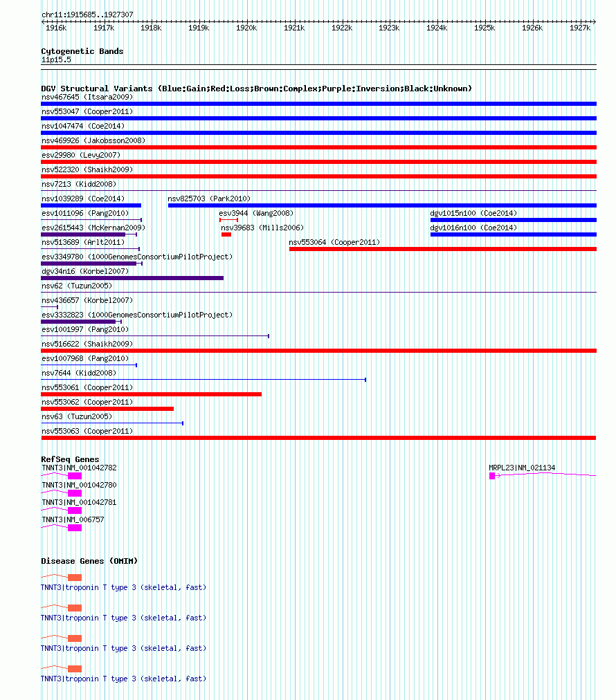Click the 1925k mark on the coordinate ruler

[484, 28]
